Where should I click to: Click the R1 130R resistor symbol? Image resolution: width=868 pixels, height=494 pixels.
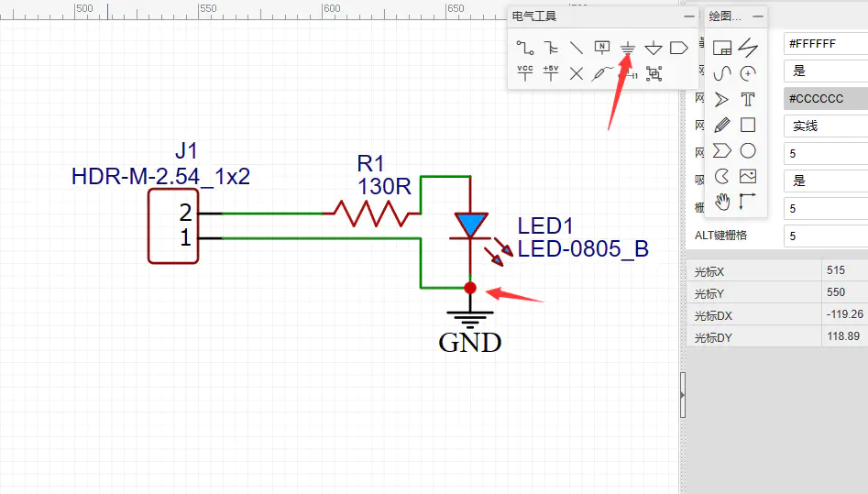click(x=370, y=214)
